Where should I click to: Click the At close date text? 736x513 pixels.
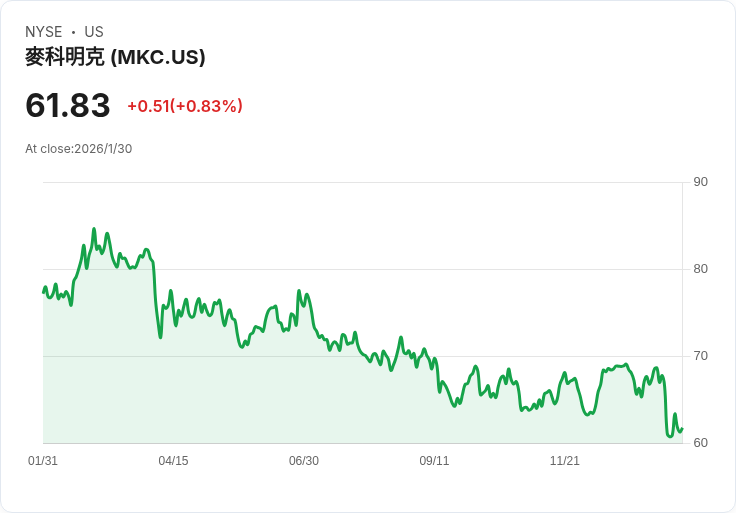[x=79, y=149]
